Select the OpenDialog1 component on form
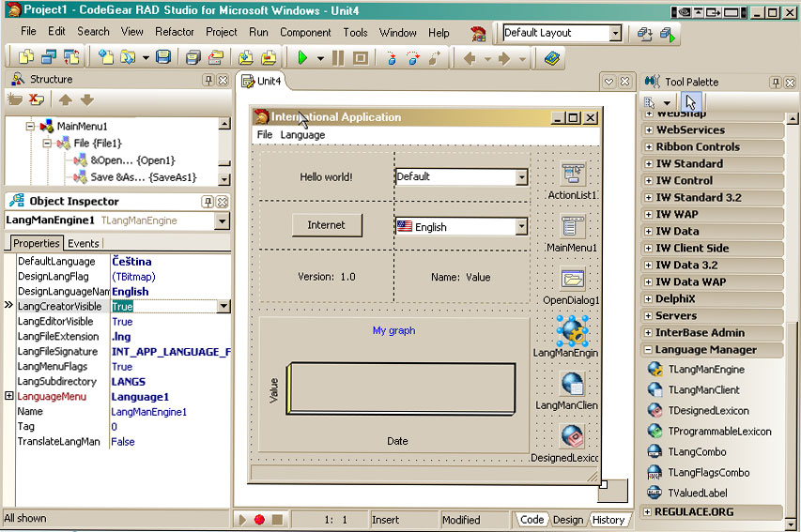 [573, 280]
